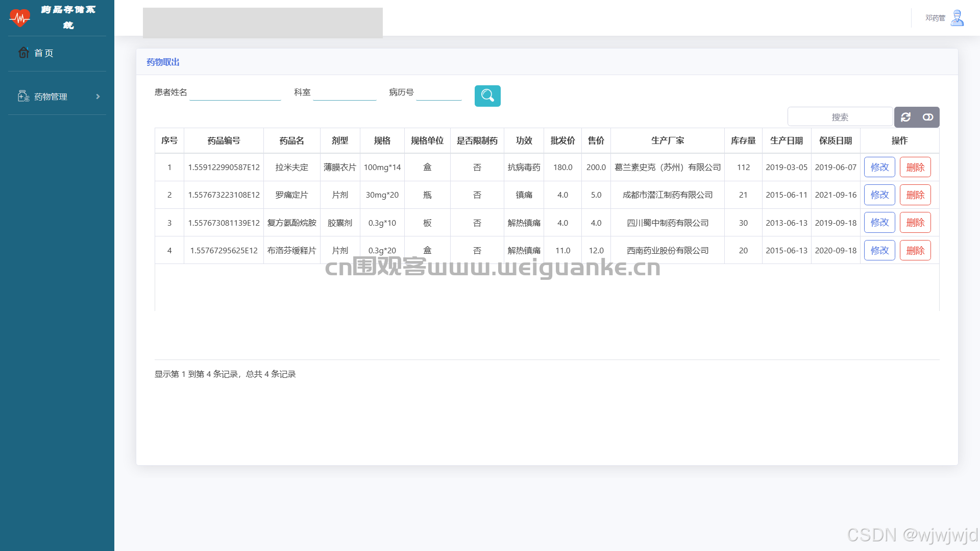Click drug code 1.559122990587E12
This screenshot has height=551, width=980.
224,167
